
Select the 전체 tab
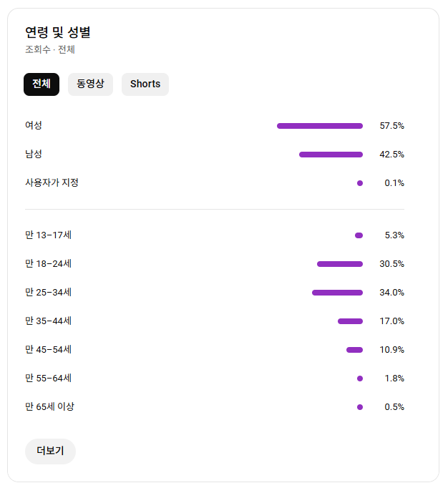click(x=42, y=84)
